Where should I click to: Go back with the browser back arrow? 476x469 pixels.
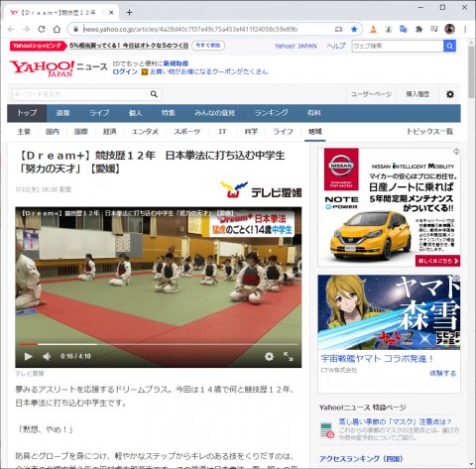[x=11, y=29]
